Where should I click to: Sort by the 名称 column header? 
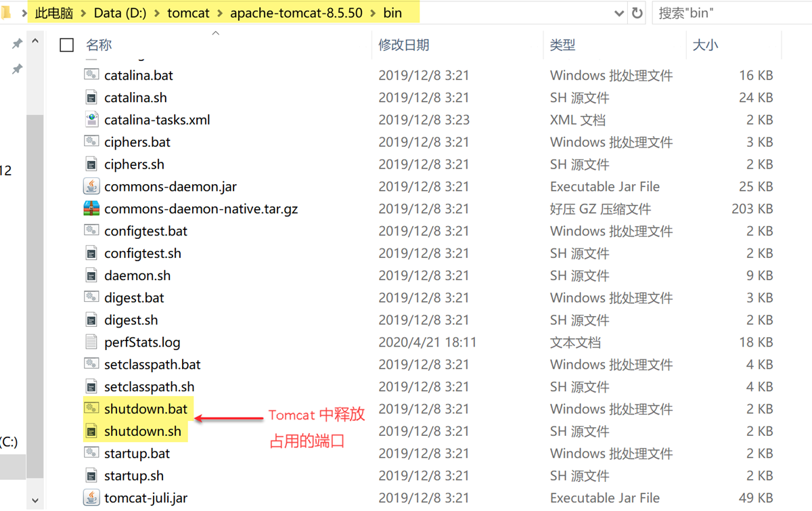[x=99, y=45]
